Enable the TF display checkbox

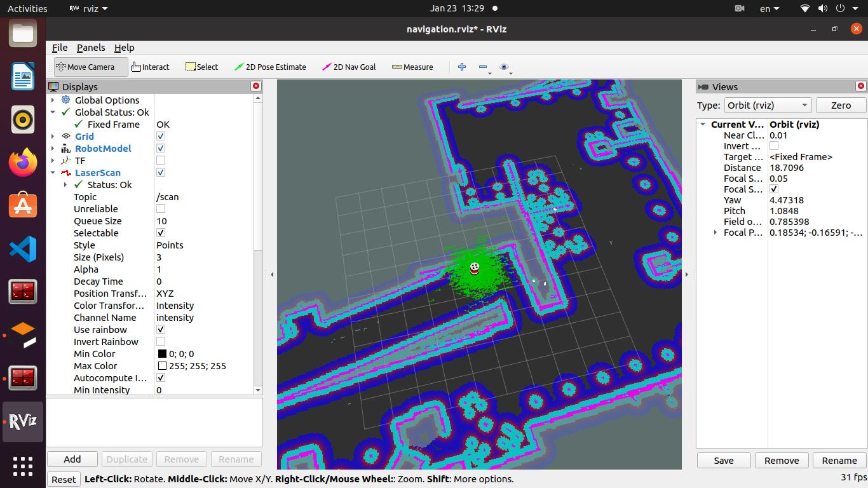[x=161, y=161]
